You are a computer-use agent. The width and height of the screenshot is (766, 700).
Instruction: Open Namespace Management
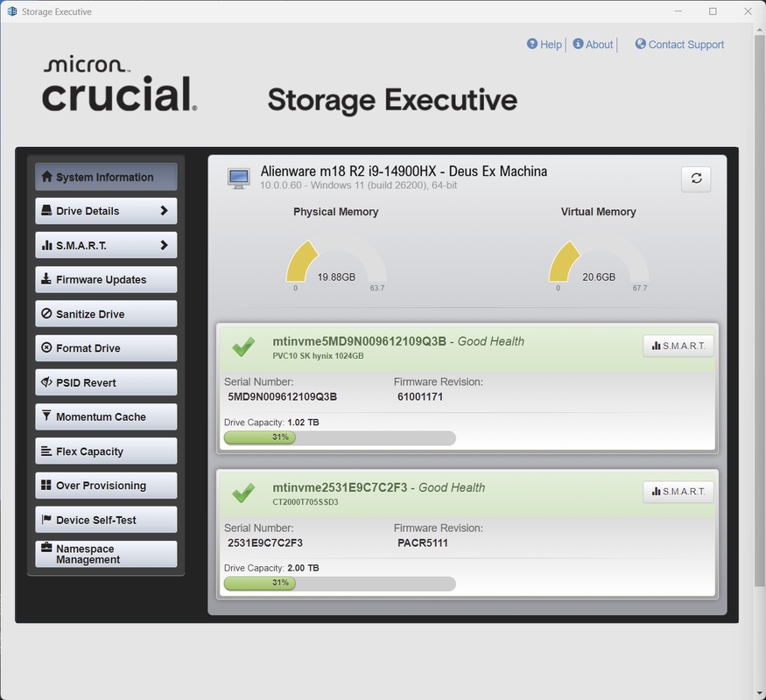(x=106, y=554)
